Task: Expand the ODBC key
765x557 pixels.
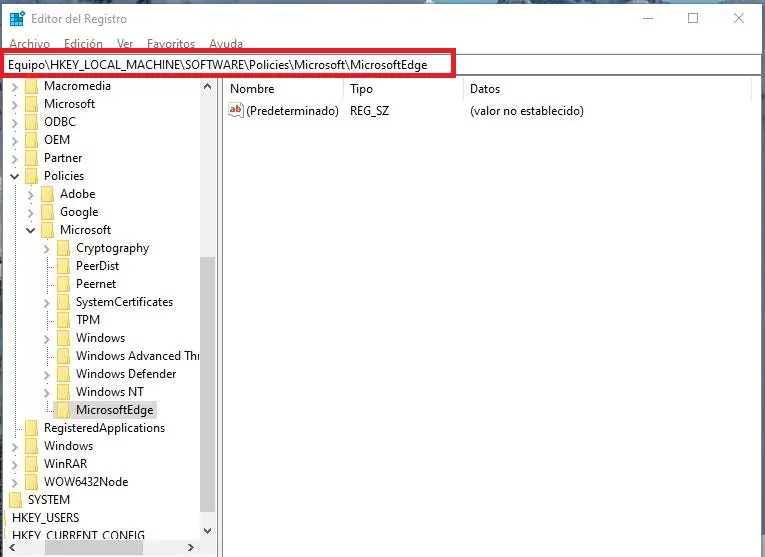Action: [15, 123]
